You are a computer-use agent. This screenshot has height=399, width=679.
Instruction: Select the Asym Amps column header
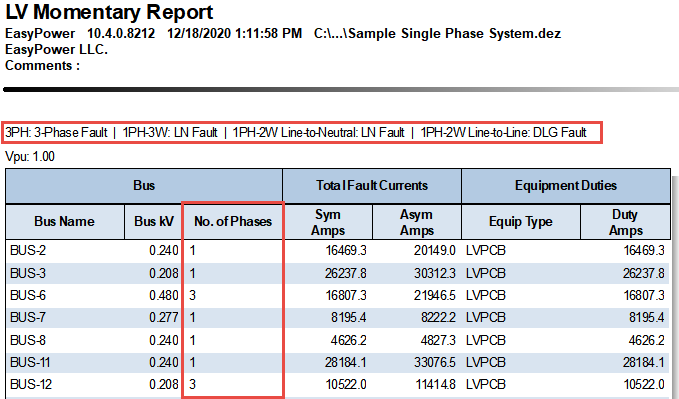pyautogui.click(x=417, y=222)
